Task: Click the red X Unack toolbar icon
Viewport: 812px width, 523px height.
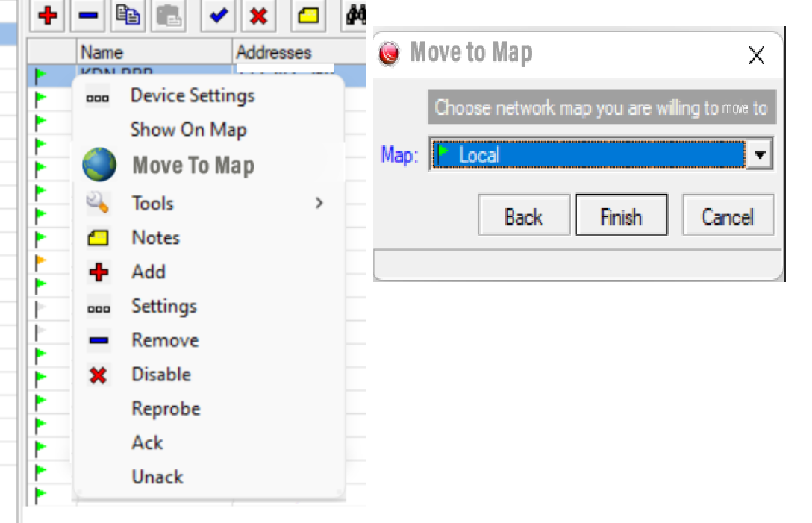Action: [258, 16]
